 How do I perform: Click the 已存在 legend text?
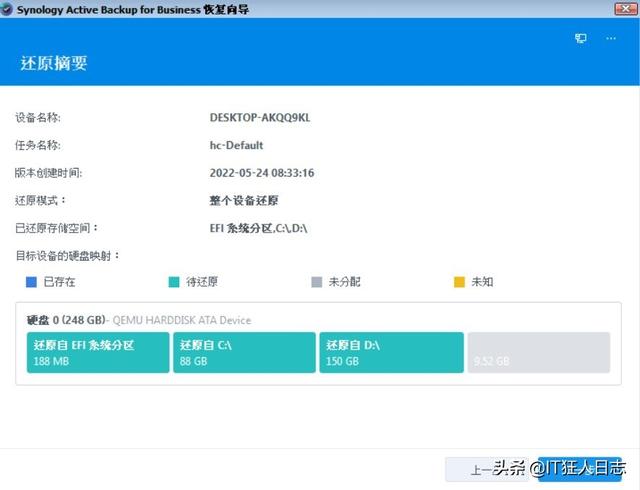pyautogui.click(x=59, y=282)
